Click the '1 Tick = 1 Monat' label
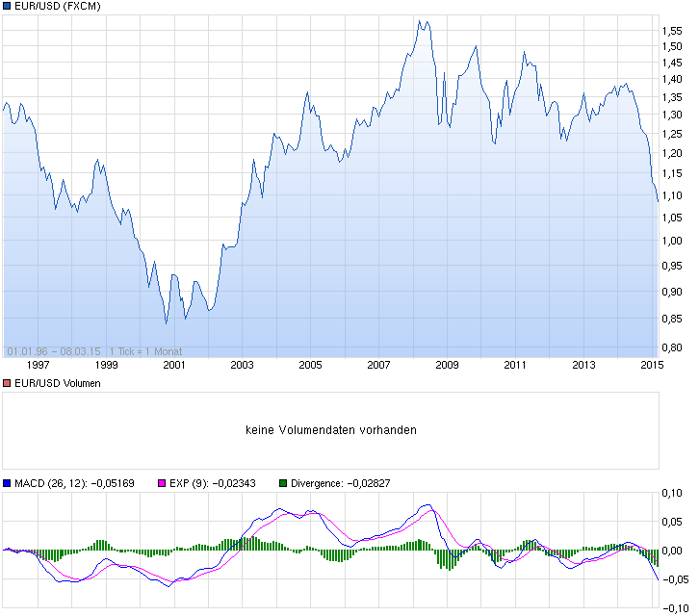 [146, 350]
